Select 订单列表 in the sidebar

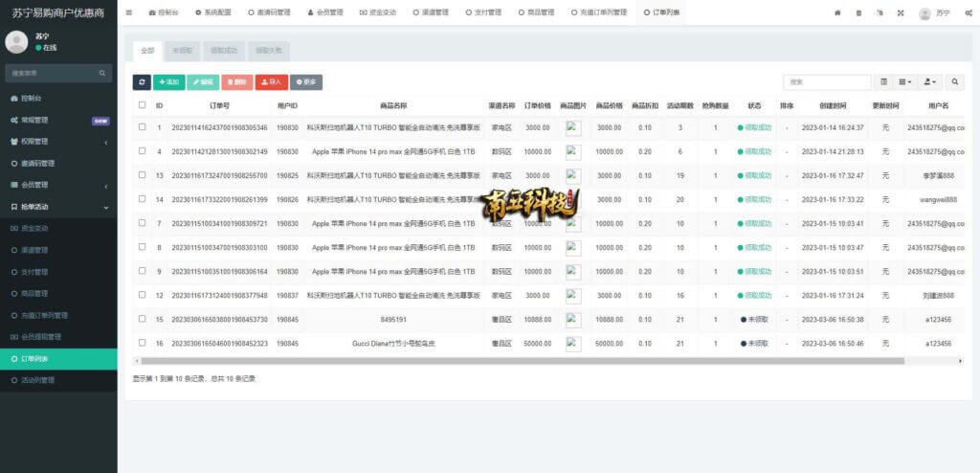pos(58,359)
